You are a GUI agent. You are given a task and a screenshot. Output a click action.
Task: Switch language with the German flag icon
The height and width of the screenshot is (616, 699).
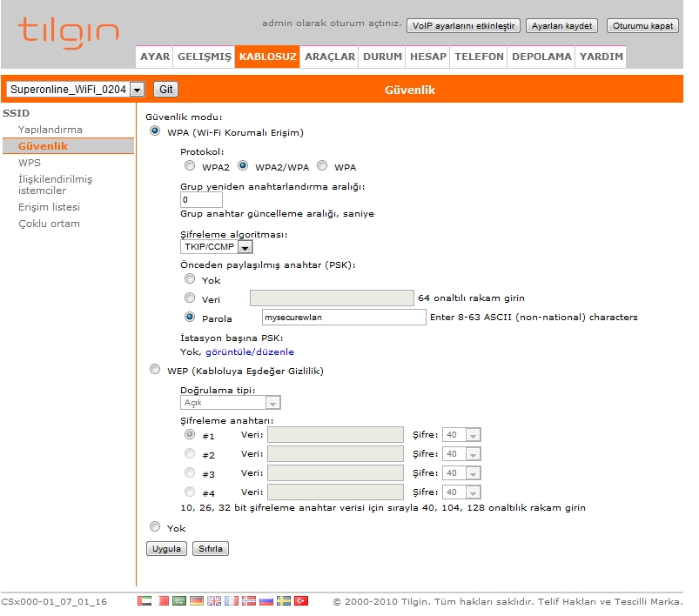197,600
